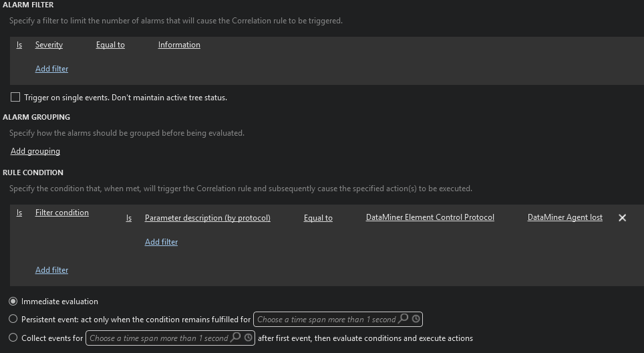Image resolution: width=644 pixels, height=353 pixels.
Task: Select Persistent event radio option
Action: [x=13, y=319]
